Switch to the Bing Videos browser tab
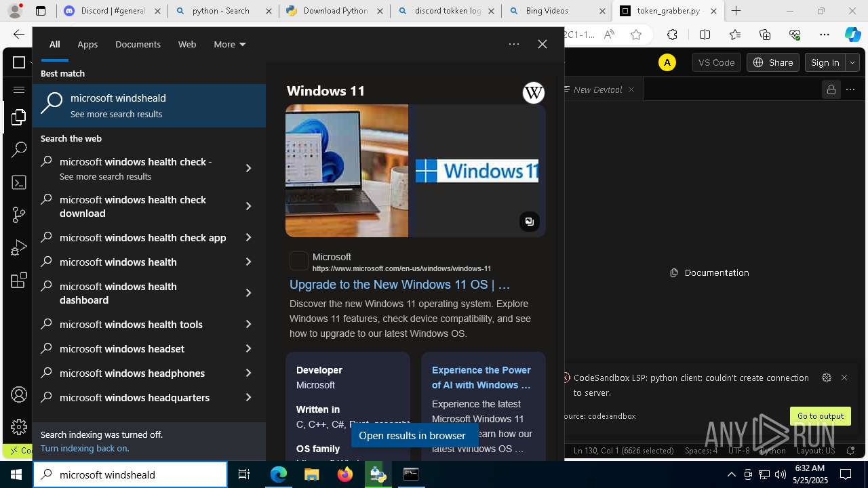 click(556, 11)
